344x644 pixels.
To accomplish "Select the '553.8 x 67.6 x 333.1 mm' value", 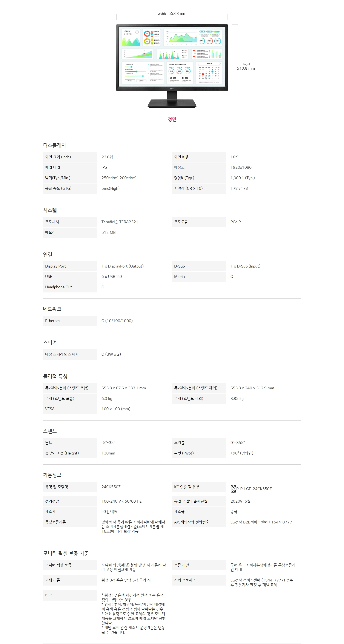I will [124, 388].
